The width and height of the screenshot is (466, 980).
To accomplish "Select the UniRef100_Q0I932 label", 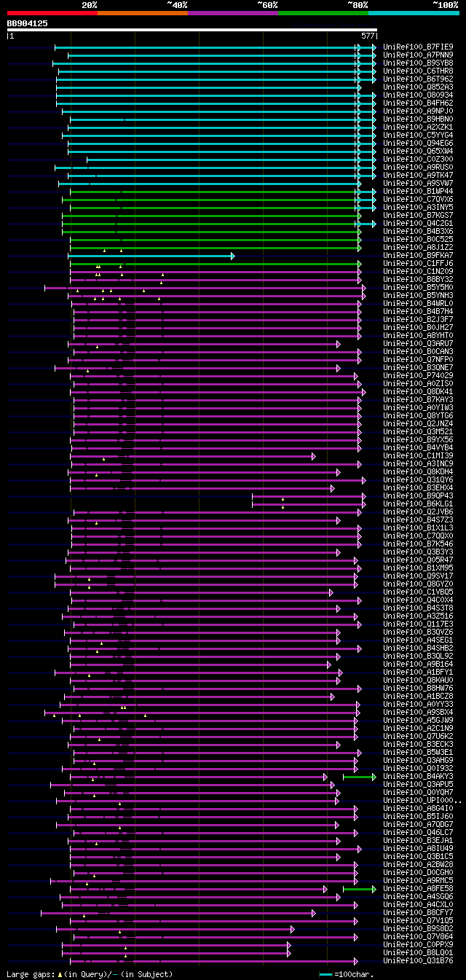I will tap(418, 768).
